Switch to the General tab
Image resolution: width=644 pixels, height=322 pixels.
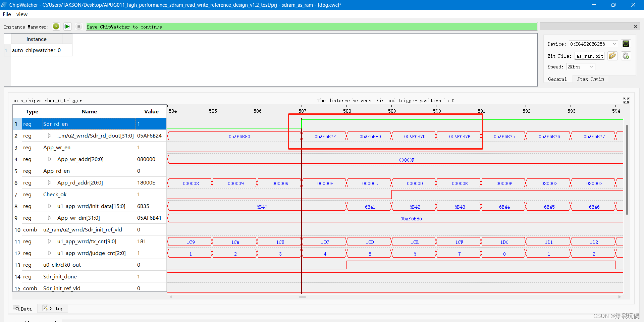click(557, 79)
